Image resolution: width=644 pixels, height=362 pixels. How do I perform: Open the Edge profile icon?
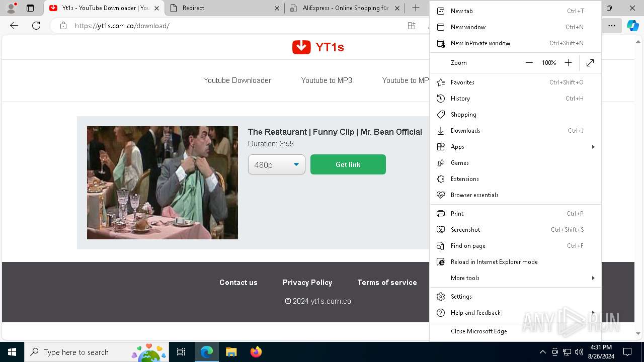click(11, 8)
